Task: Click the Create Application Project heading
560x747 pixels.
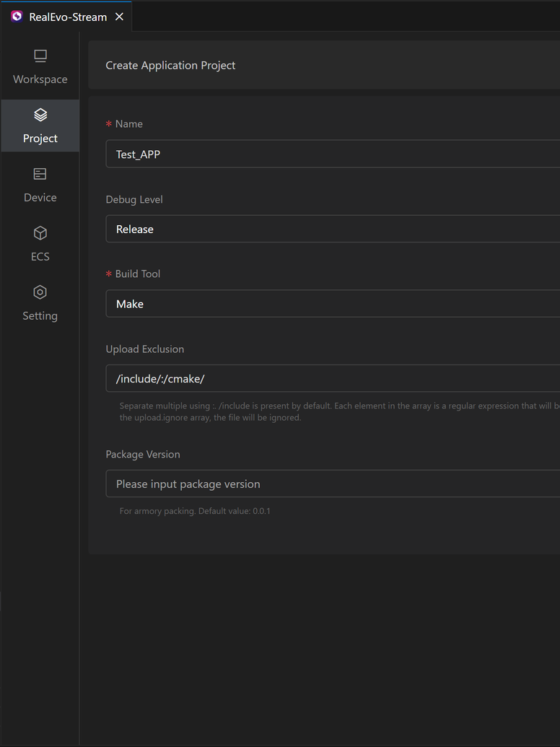Action: (170, 65)
